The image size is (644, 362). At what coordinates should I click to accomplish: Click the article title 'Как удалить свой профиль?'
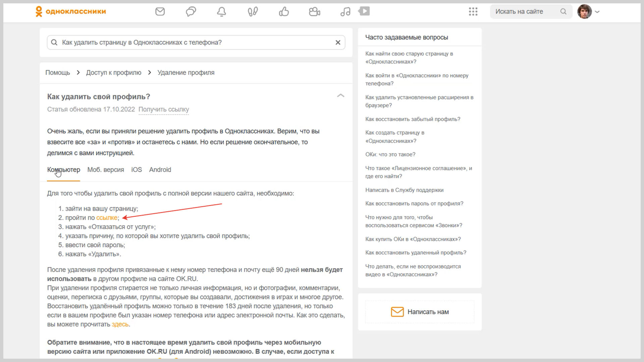click(99, 97)
